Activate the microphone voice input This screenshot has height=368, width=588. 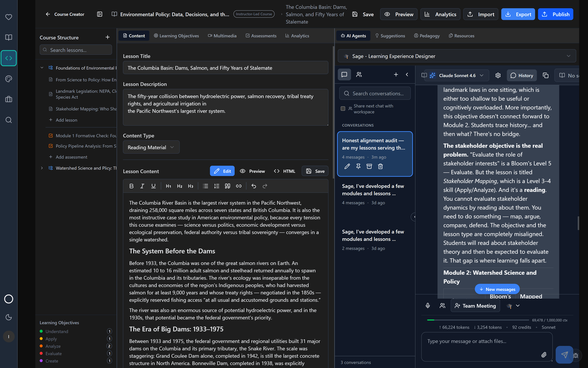pos(428,306)
